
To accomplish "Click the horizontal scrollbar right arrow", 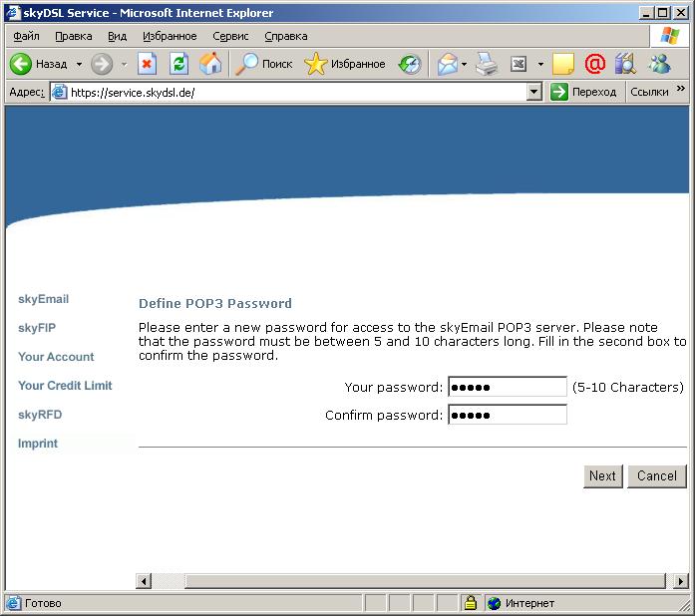I will [680, 580].
